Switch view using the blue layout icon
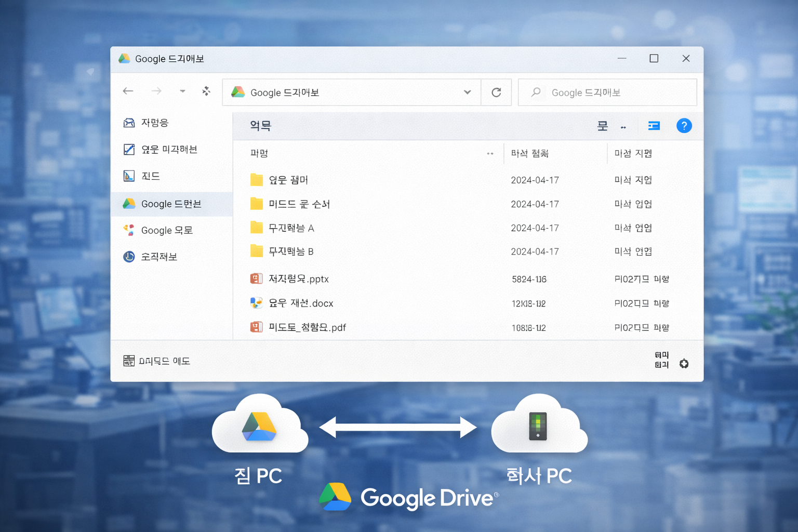 654,126
